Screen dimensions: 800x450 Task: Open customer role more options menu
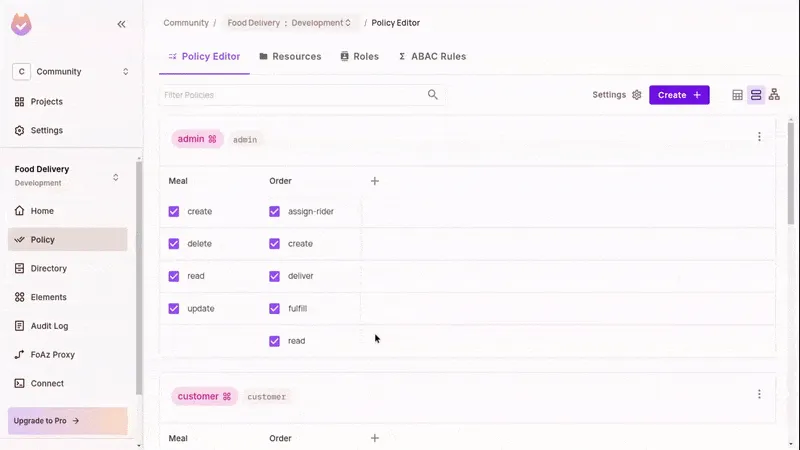(x=759, y=394)
